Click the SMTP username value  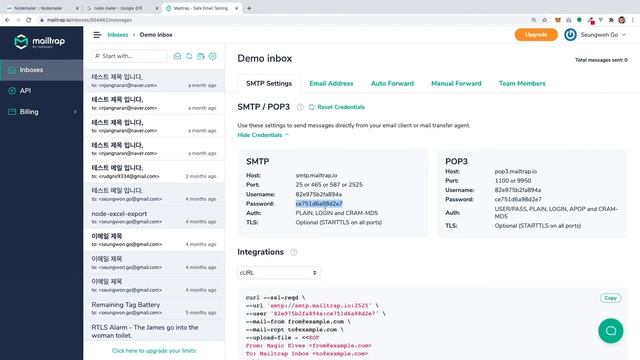coord(318,194)
